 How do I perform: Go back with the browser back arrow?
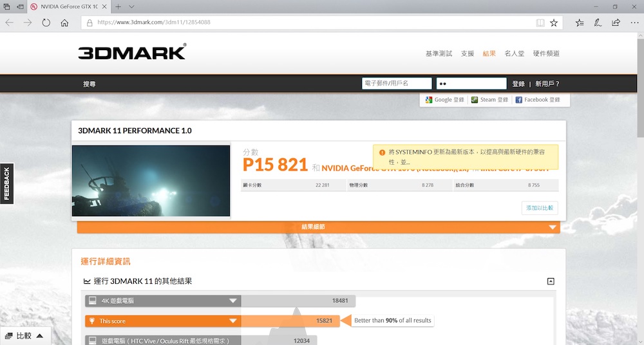[9, 23]
